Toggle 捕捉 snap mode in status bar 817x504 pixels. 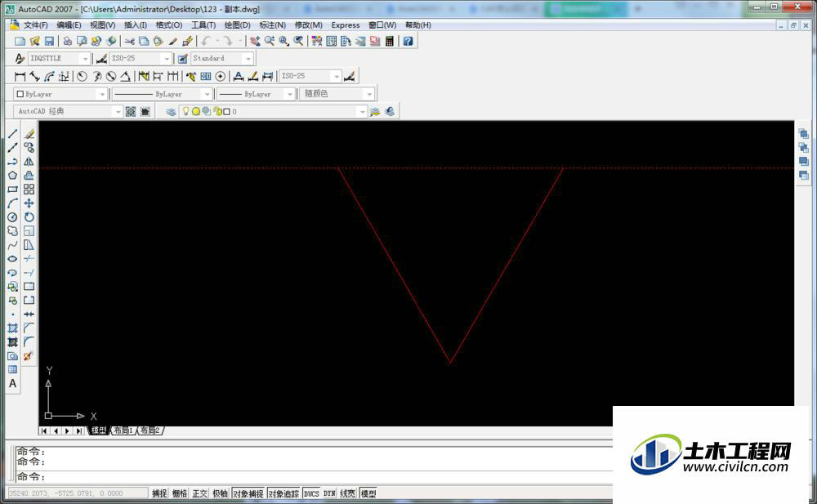coord(159,493)
